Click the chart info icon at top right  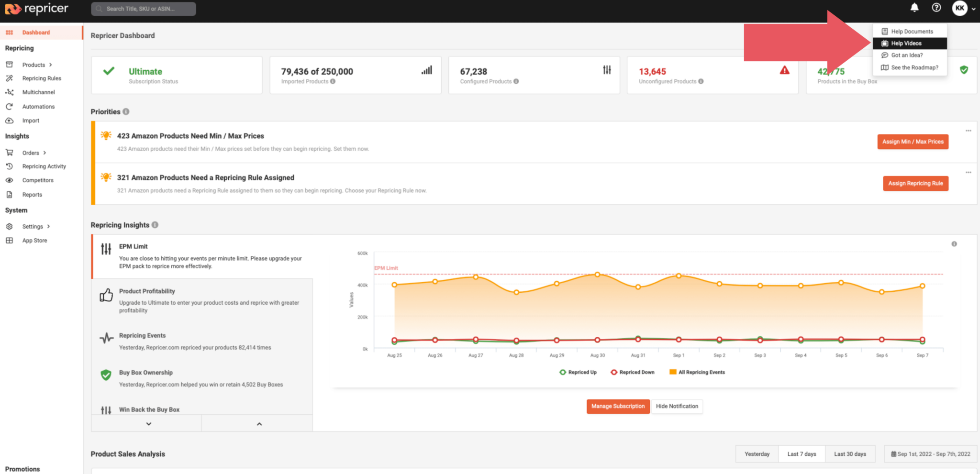click(x=954, y=244)
